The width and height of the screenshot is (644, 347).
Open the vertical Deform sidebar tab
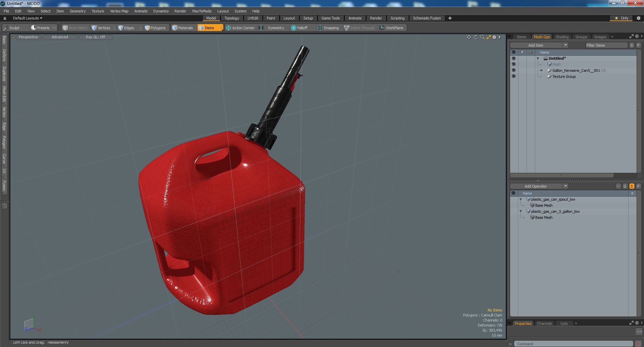click(x=4, y=55)
